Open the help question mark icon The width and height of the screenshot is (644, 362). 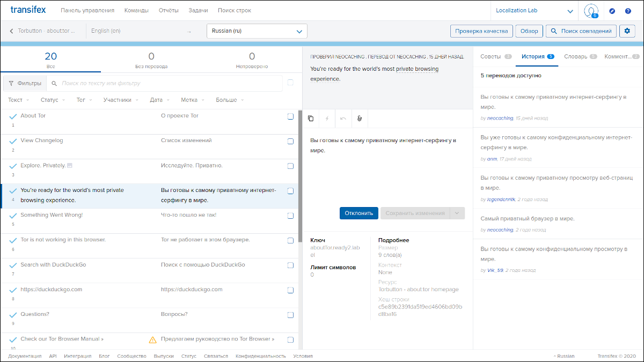tap(628, 11)
